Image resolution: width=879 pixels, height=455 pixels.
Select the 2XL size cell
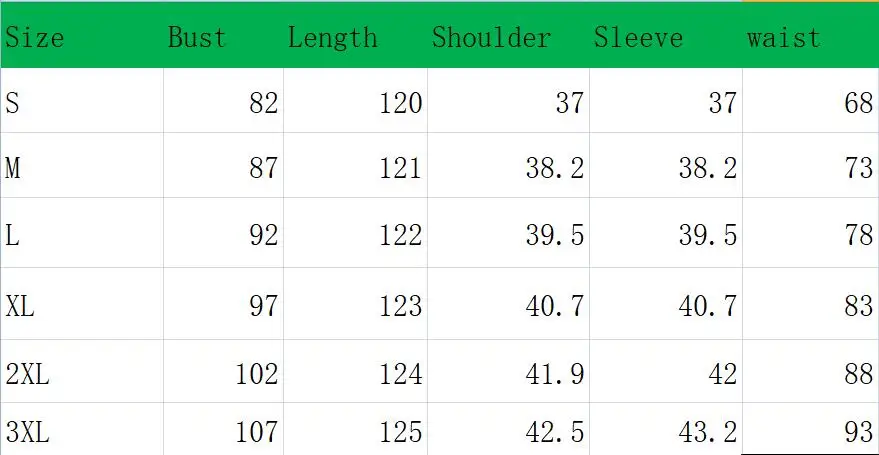(x=82, y=371)
